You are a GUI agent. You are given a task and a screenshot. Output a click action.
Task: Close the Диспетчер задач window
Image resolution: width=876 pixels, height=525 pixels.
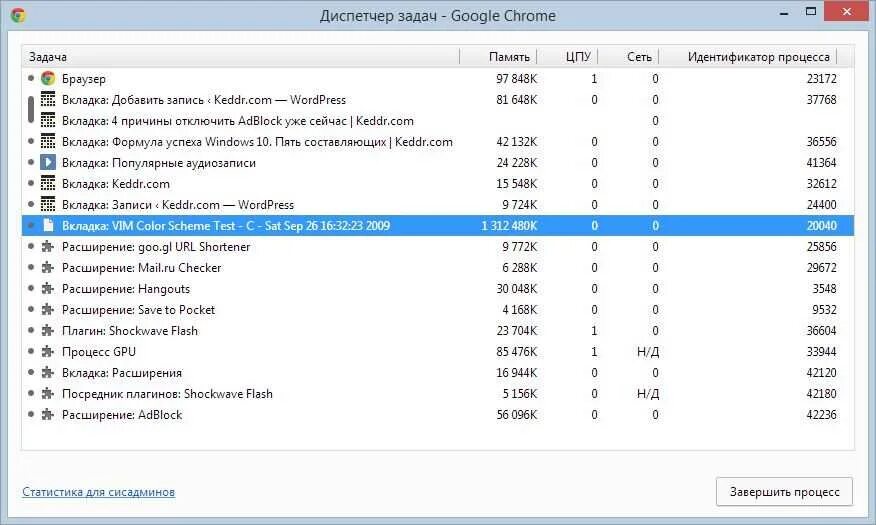coord(846,11)
